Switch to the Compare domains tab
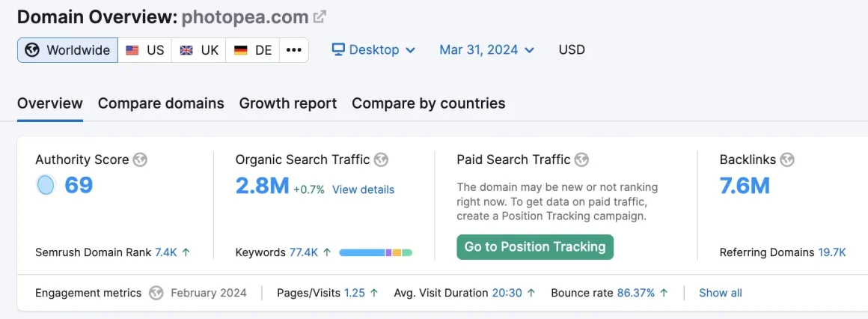The width and height of the screenshot is (868, 319). tap(161, 103)
